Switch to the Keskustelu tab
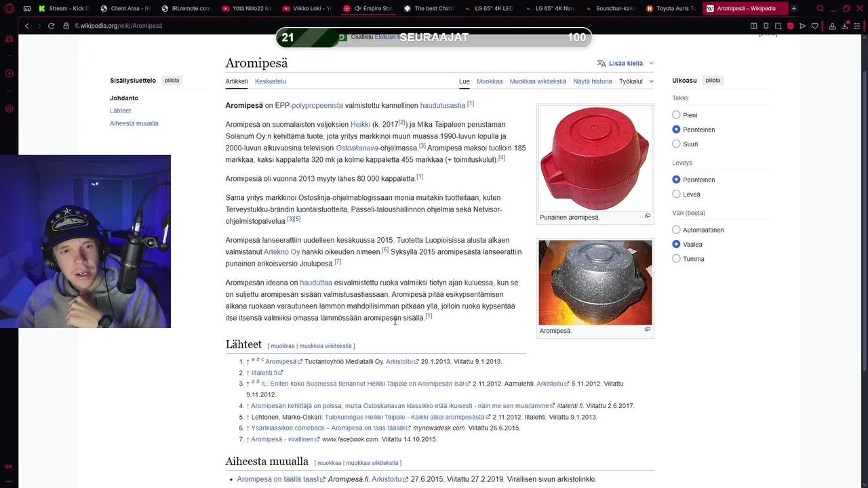 pyautogui.click(x=271, y=81)
